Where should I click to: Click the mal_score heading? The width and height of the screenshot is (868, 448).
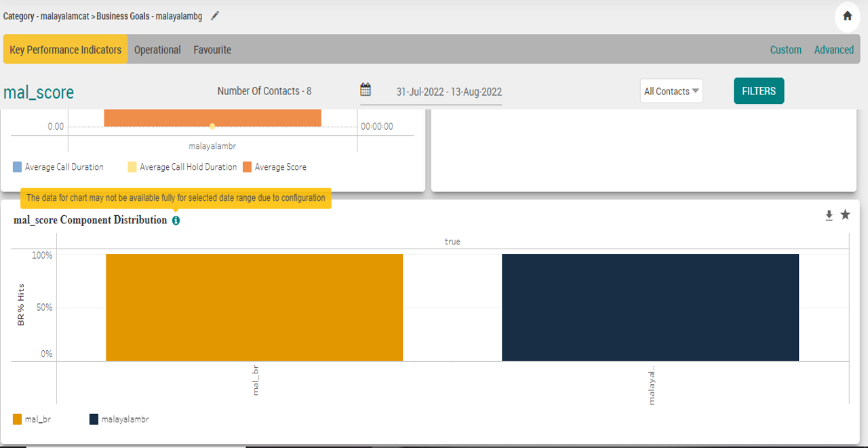[39, 92]
